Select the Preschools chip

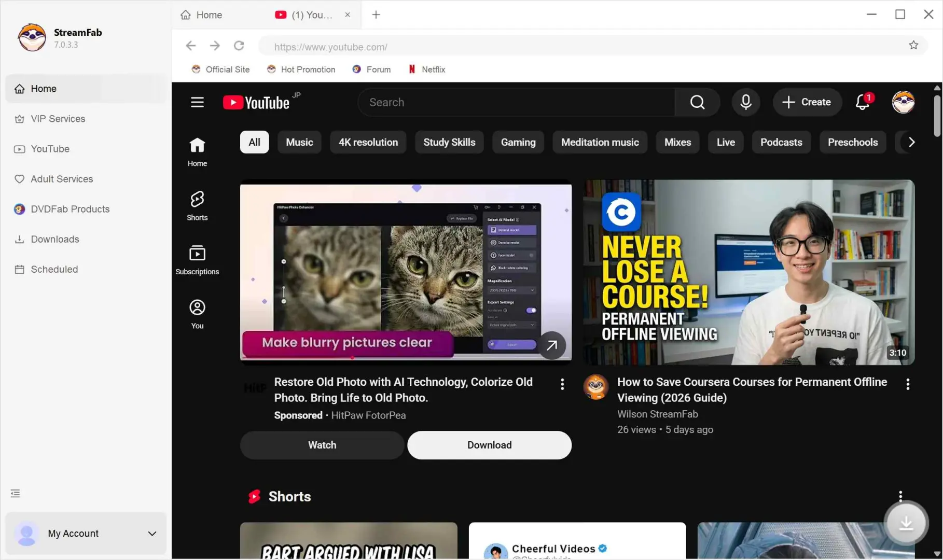[853, 142]
